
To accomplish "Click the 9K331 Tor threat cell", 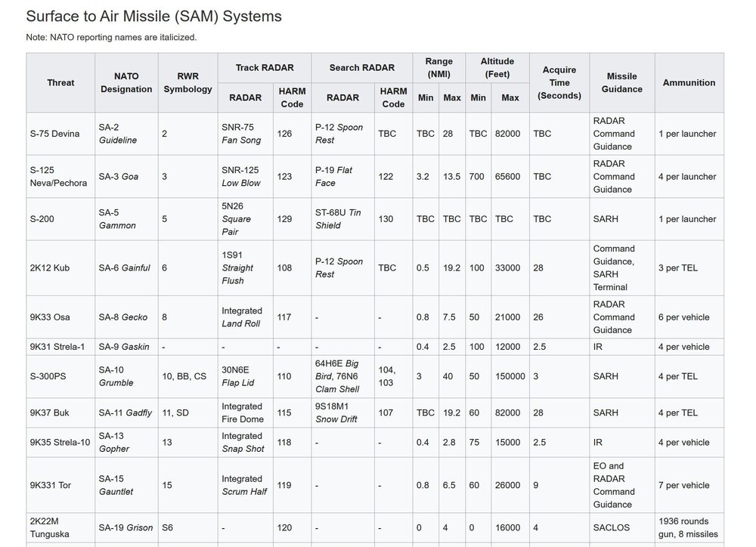I will point(51,485).
